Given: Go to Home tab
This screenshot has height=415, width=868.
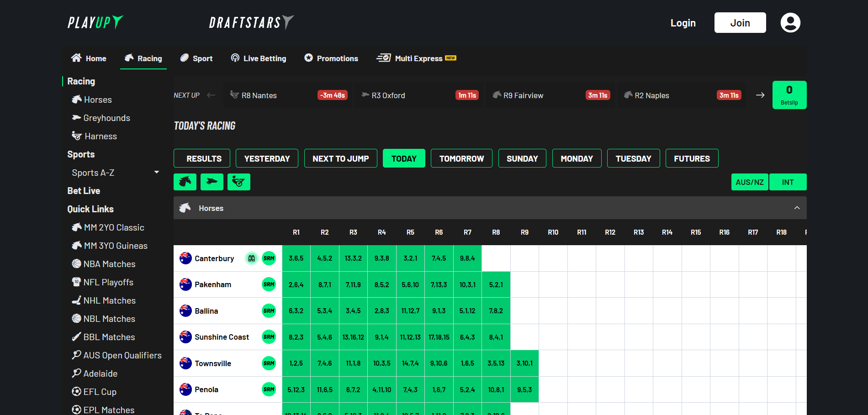Looking at the screenshot, I should click(x=89, y=58).
